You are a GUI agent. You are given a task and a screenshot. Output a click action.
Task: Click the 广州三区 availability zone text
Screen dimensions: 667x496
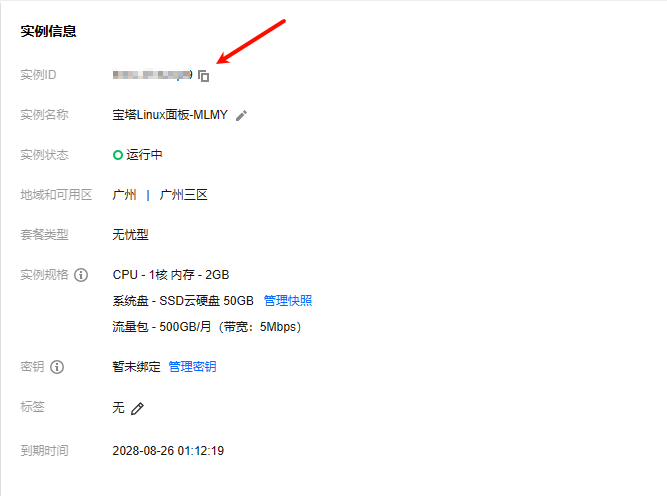click(x=183, y=195)
